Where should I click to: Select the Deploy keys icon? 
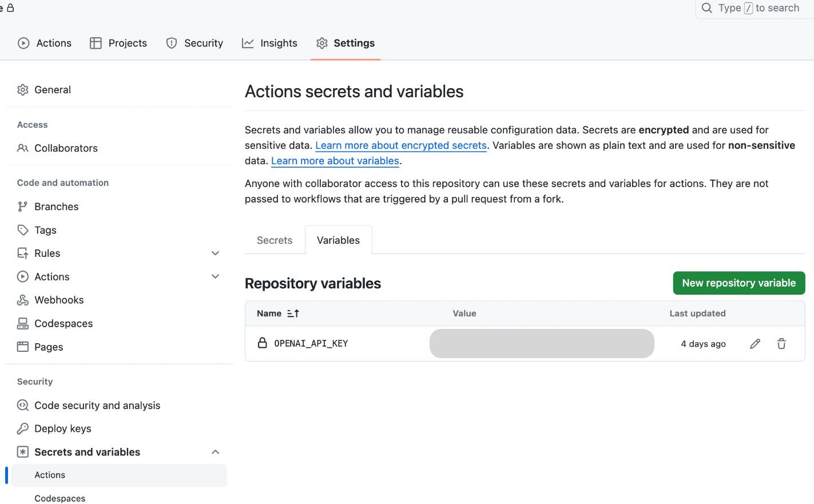pyautogui.click(x=22, y=428)
